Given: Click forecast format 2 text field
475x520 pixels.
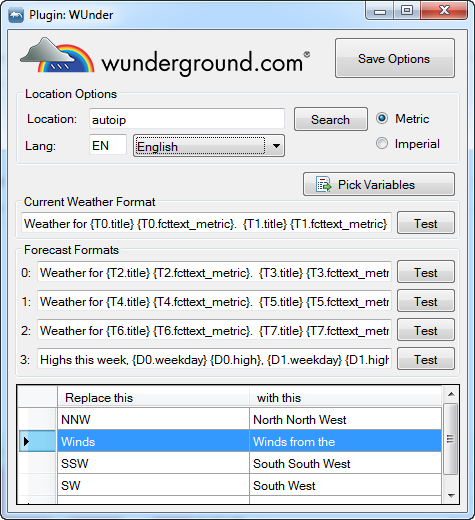Looking at the screenshot, I should coord(214,330).
